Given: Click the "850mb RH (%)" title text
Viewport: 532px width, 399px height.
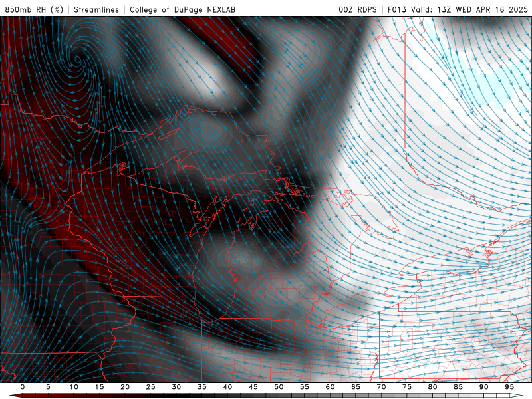Looking at the screenshot, I should click(34, 9).
